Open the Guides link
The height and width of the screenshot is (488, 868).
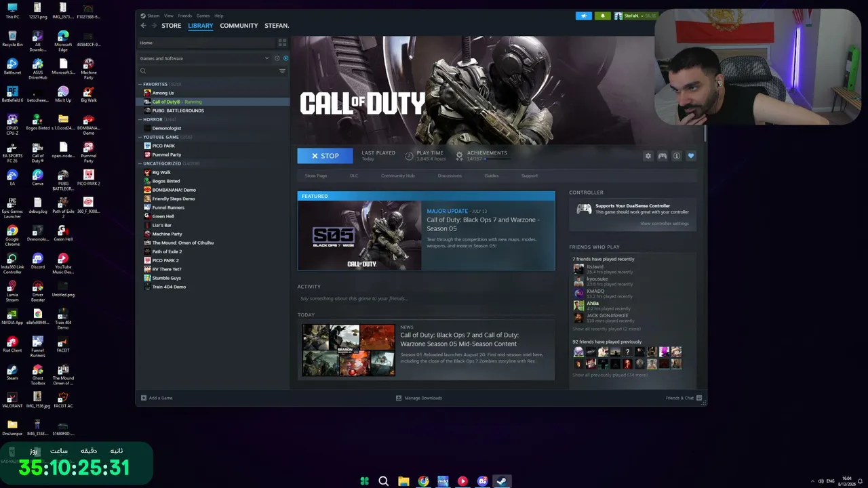pos(492,176)
